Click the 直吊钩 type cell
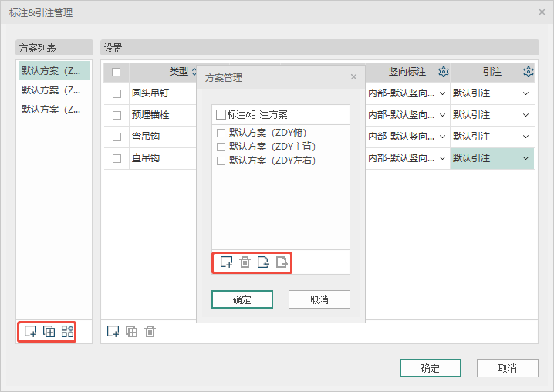 tap(163, 158)
